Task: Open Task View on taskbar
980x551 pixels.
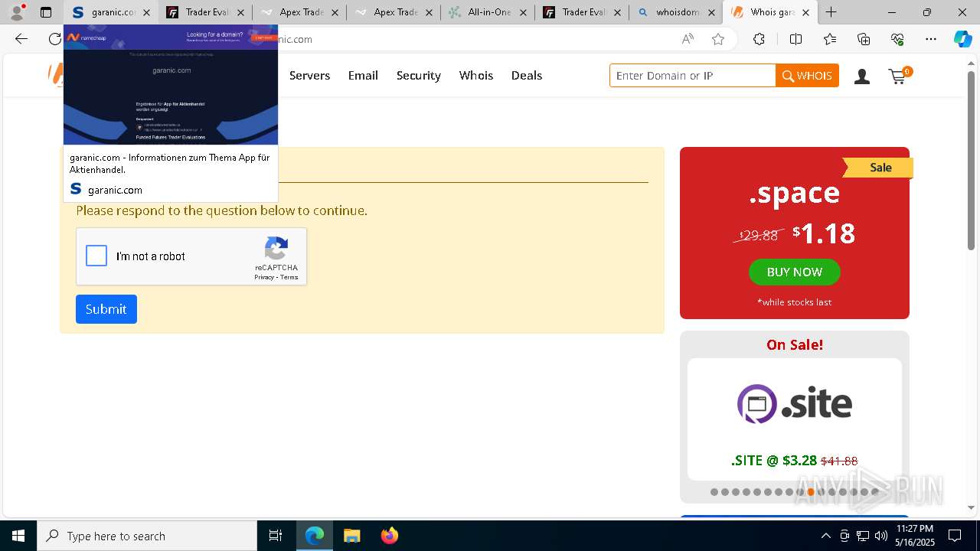Action: 276,536
